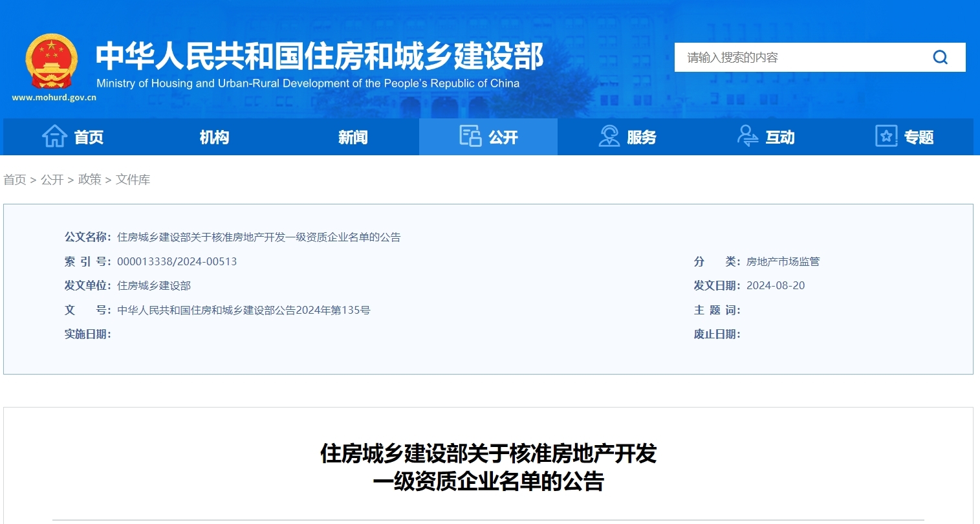Open 文件库 at the breadcrumb end
The width and height of the screenshot is (980, 524).
[x=133, y=179]
